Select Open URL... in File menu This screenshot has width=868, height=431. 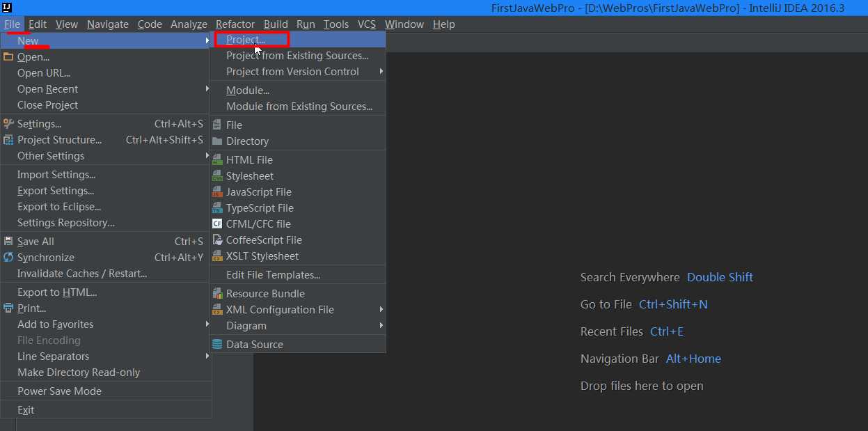coord(105,73)
